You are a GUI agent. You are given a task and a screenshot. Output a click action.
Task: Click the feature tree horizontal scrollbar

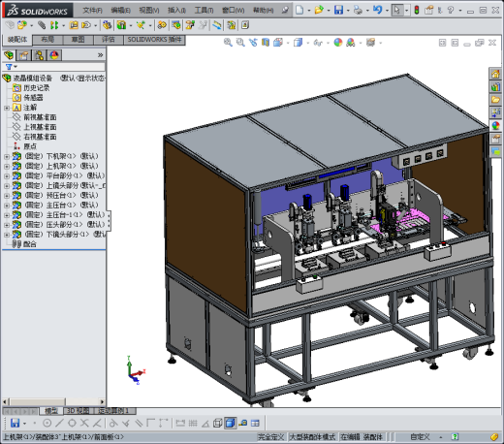[54, 401]
